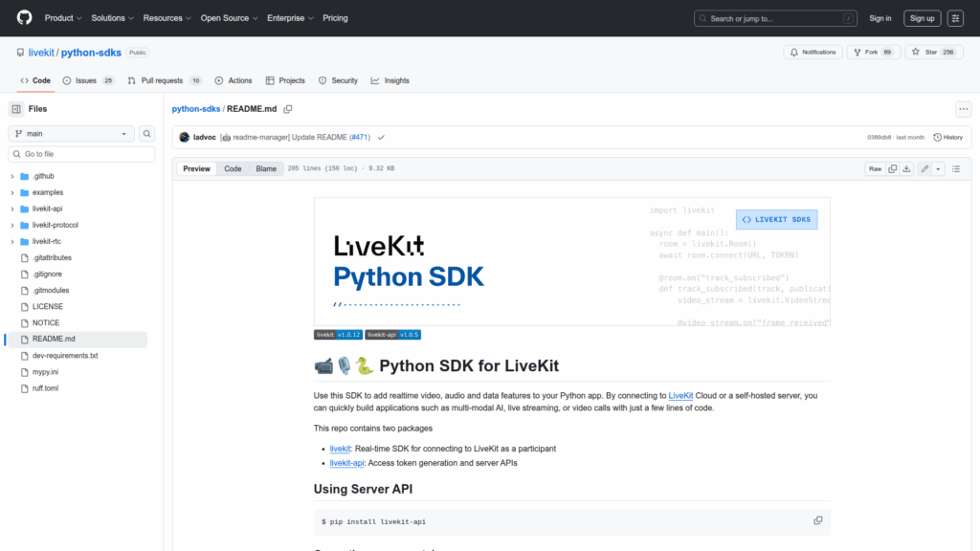Image resolution: width=980 pixels, height=551 pixels.
Task: Open the edit options dropdown arrow
Action: click(x=938, y=168)
